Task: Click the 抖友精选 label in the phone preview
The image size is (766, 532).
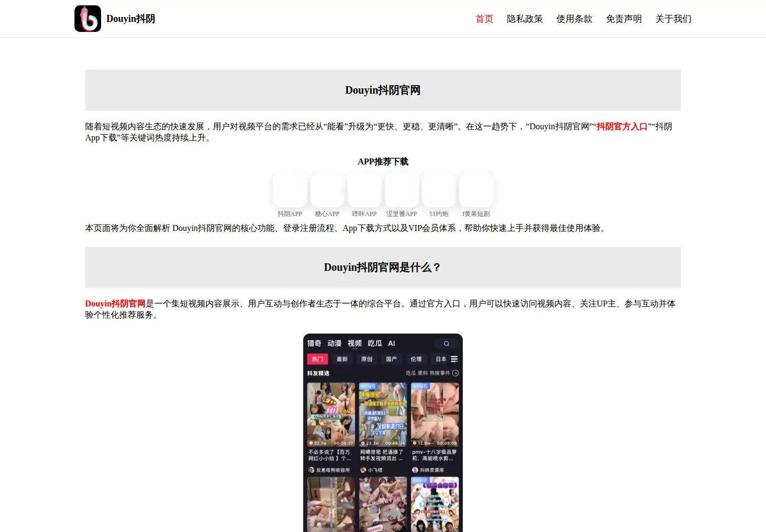Action: pyautogui.click(x=318, y=373)
